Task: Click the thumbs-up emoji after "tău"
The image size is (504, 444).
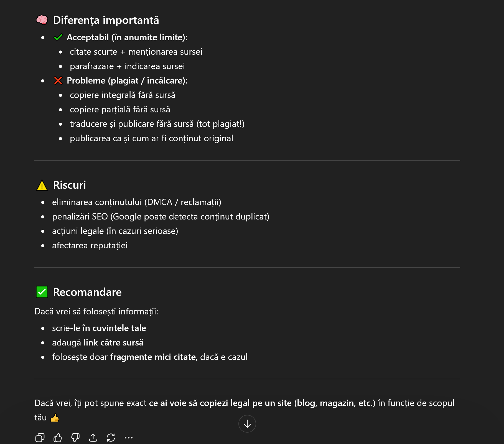Action: pyautogui.click(x=55, y=418)
